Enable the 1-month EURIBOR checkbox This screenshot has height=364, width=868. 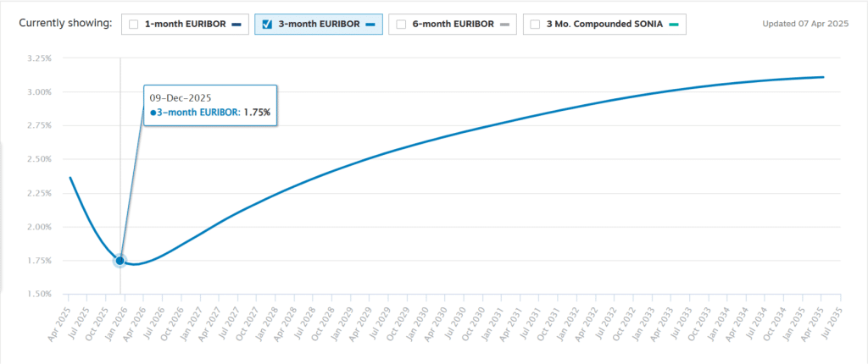[x=134, y=25]
